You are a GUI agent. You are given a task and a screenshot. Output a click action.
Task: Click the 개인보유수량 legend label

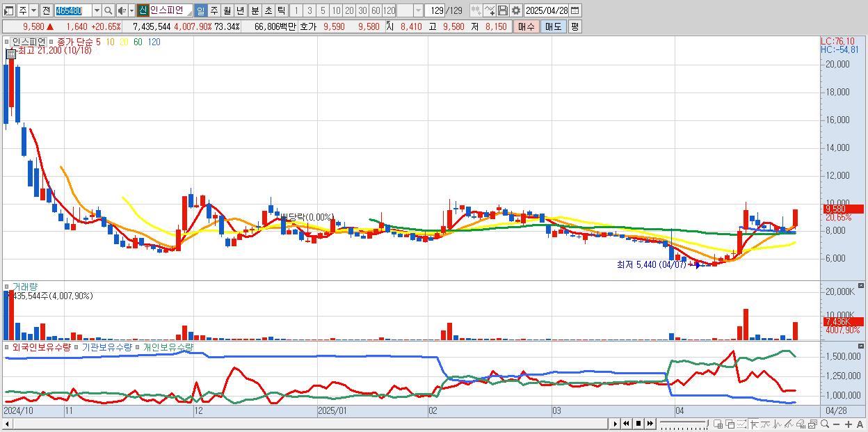[168, 346]
